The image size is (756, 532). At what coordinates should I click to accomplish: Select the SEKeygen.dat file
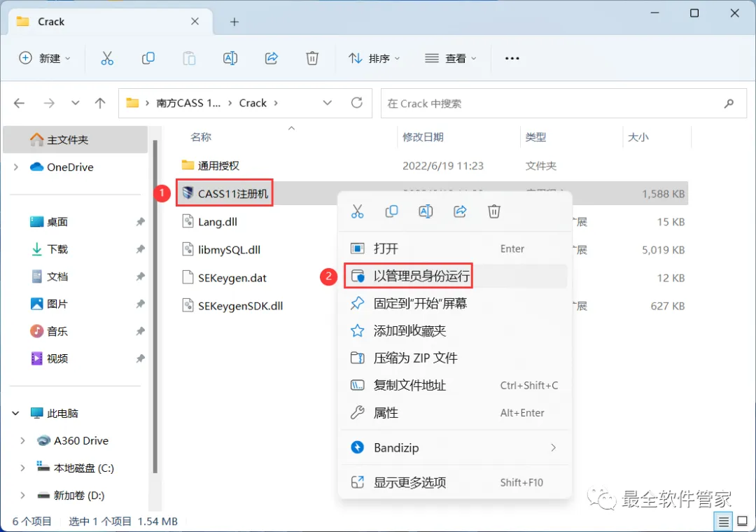pyautogui.click(x=232, y=278)
